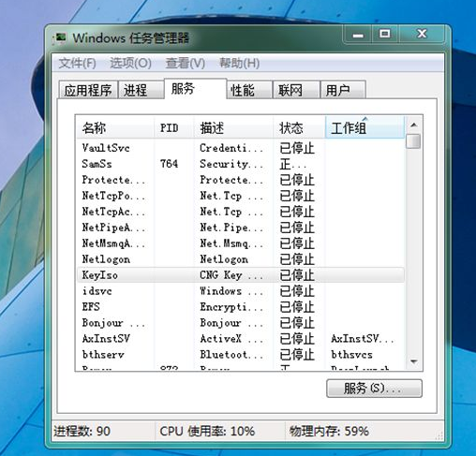The image size is (476, 456).
Task: Select the EFS service row
Action: click(241, 307)
